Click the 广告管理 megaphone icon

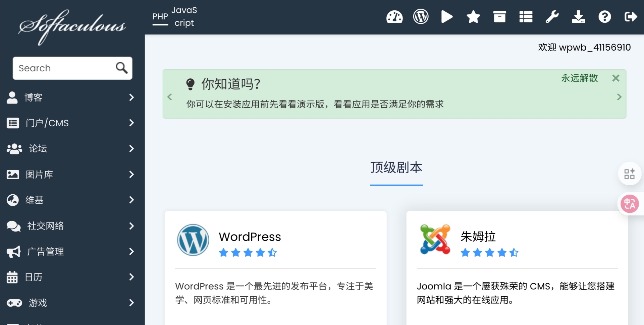[x=14, y=252]
